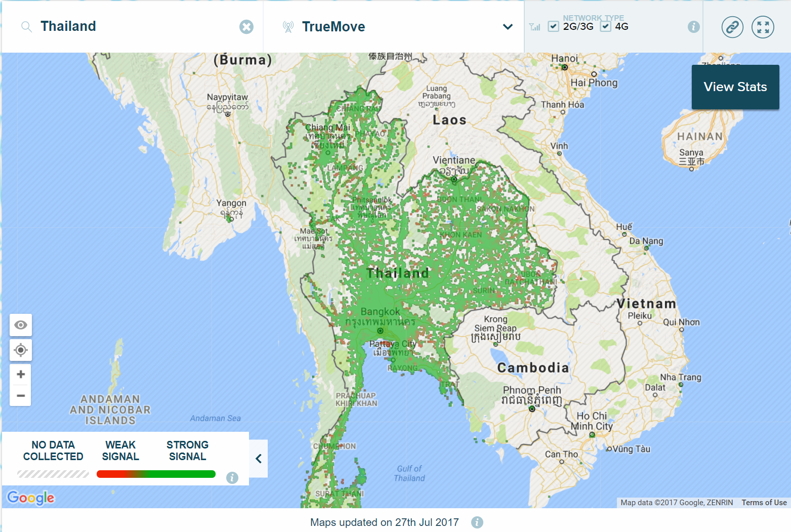The height and width of the screenshot is (532, 791).
Task: Clear the Thailand search text
Action: [246, 27]
